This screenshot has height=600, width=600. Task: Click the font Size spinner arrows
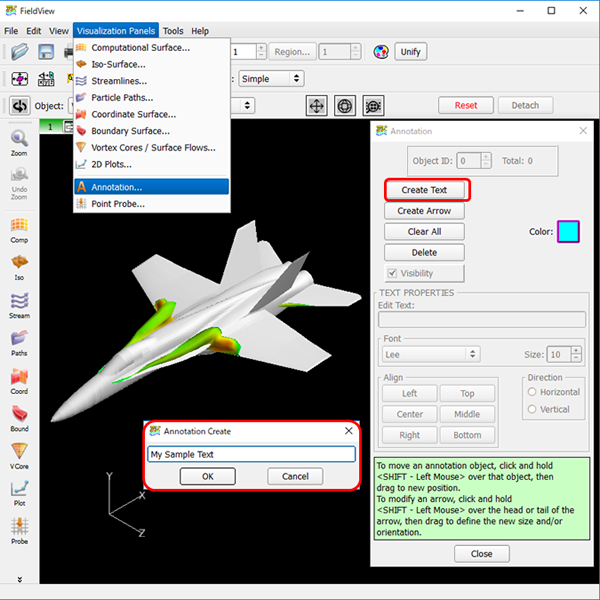point(577,354)
